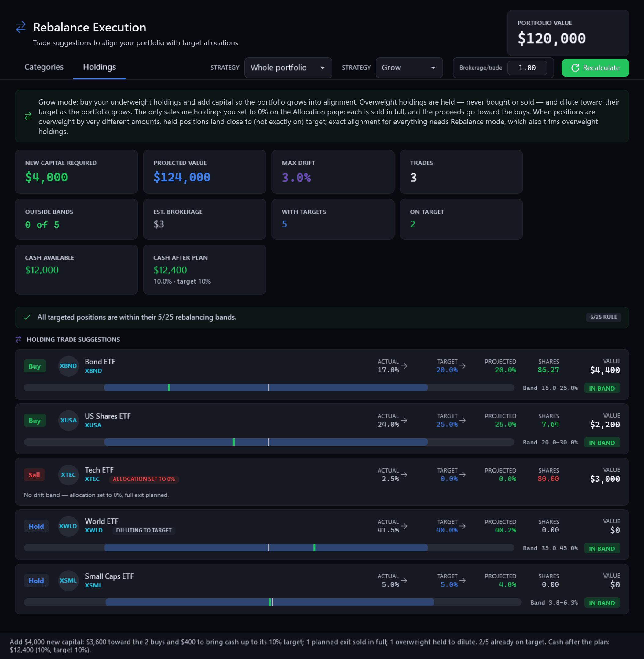Click the XBND ticker circle icon
644x659 pixels.
pos(68,366)
